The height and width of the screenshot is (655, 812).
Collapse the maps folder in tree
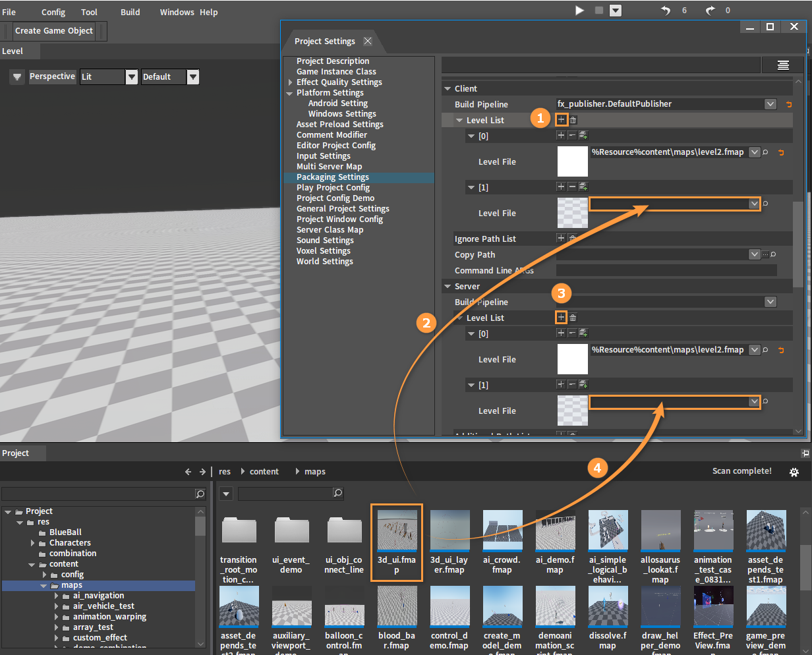43,585
